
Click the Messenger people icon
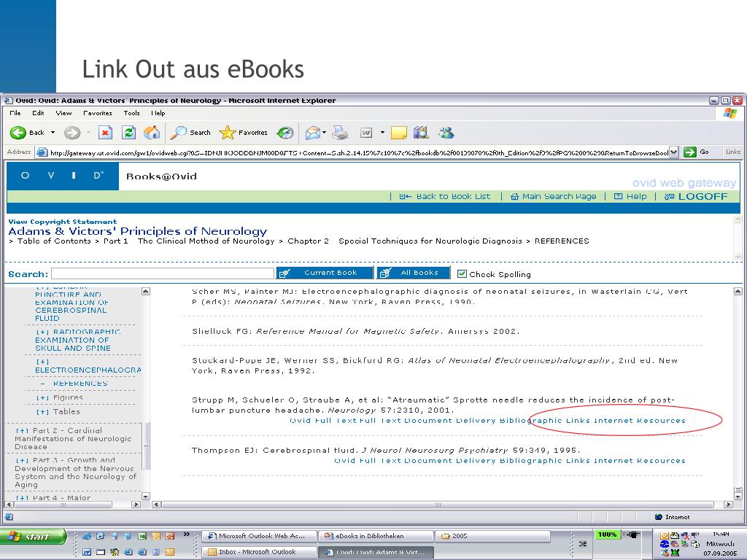[446, 133]
